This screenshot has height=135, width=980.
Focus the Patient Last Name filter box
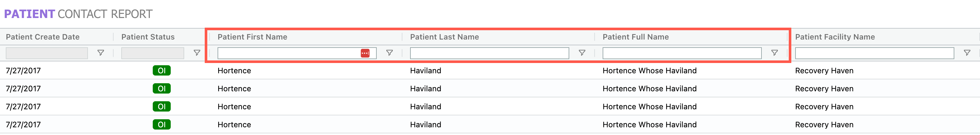tap(489, 53)
